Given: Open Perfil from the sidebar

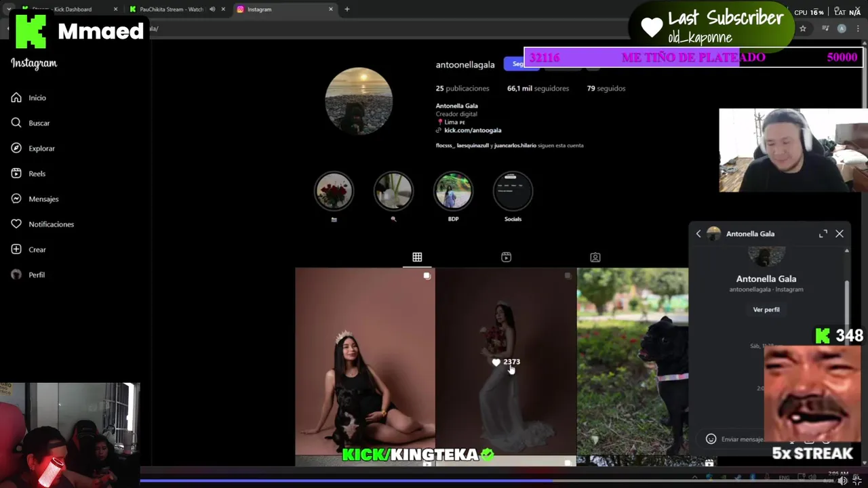Looking at the screenshot, I should pos(28,274).
